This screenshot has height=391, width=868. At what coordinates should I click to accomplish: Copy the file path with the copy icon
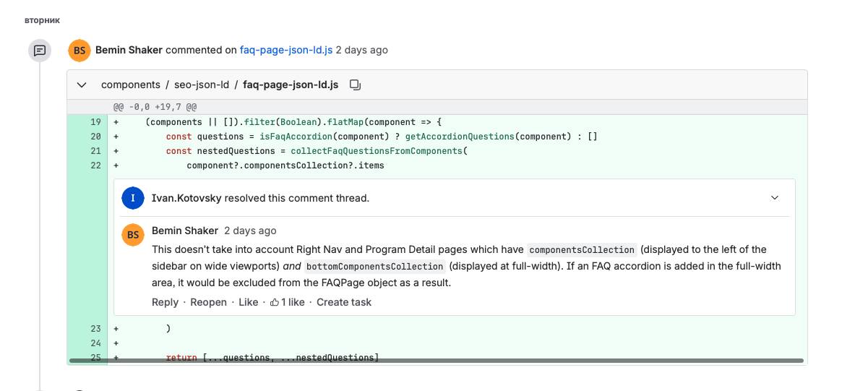pyautogui.click(x=355, y=85)
